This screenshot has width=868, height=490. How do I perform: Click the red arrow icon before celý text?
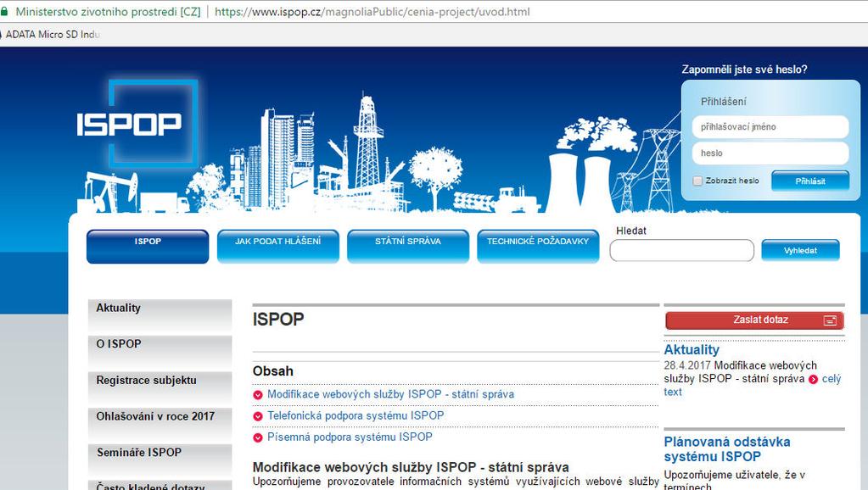pyautogui.click(x=813, y=380)
